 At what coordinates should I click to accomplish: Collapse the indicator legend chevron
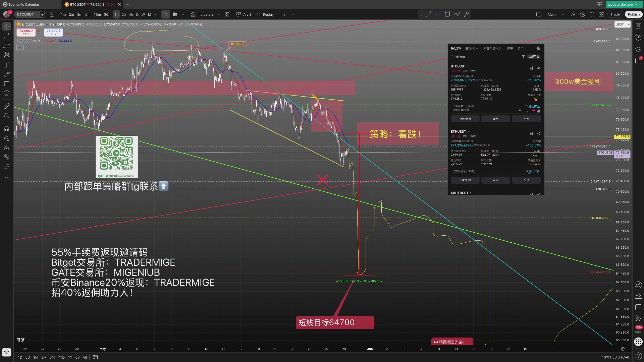click(x=20, y=47)
